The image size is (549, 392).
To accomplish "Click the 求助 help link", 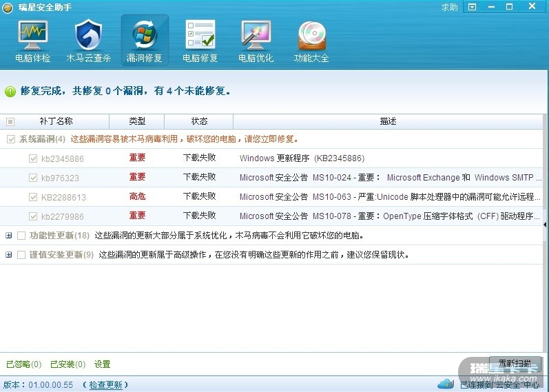I will (449, 7).
